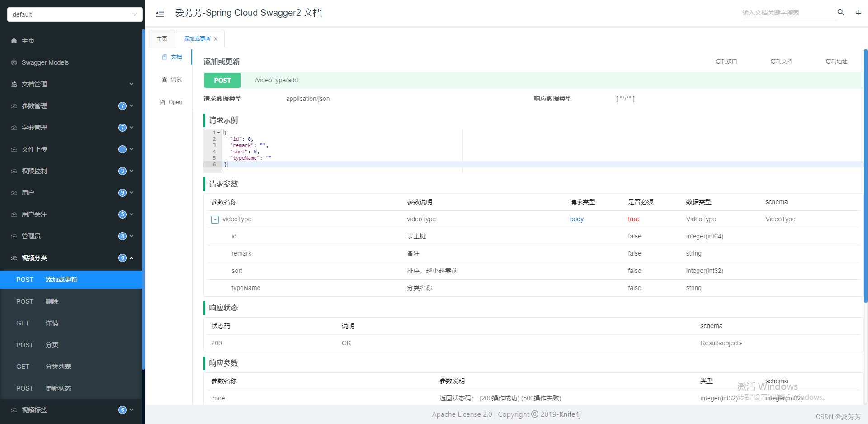868x424 pixels.
Task: Click the cloud icon beside 字典管理
Action: coord(14,128)
